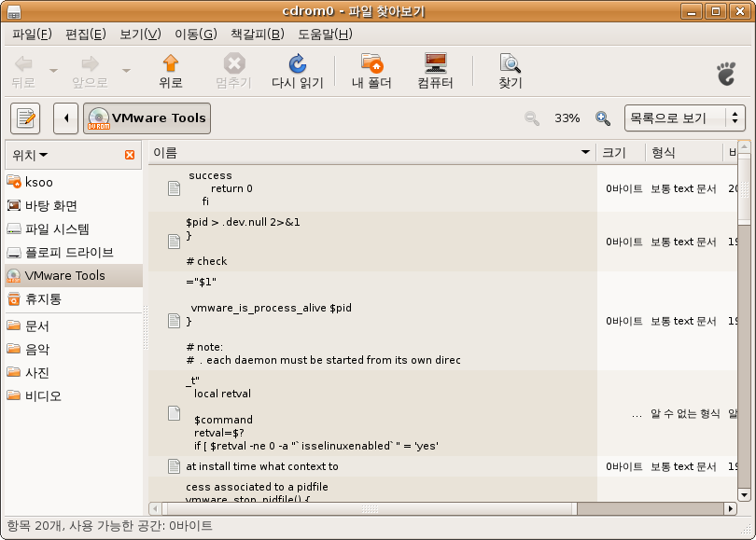The image size is (756, 540).
Task: Click vertical scrollbar up arrow
Action: pos(744,146)
